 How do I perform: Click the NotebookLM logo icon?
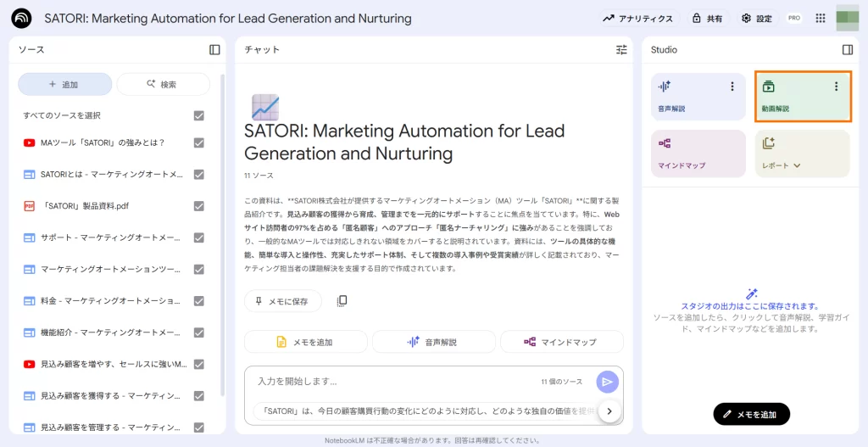click(21, 19)
